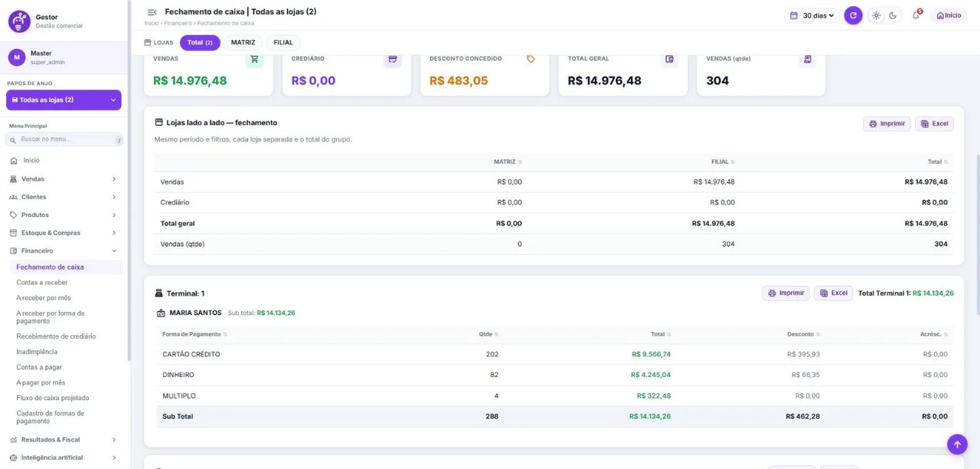
Task: Export Lojas lado a lado to Excel
Action: (x=934, y=123)
